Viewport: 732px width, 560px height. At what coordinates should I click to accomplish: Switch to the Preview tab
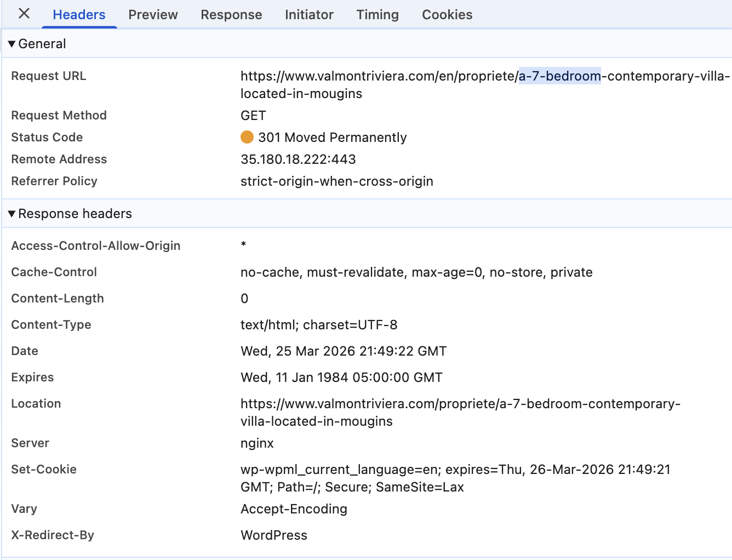pyautogui.click(x=153, y=15)
